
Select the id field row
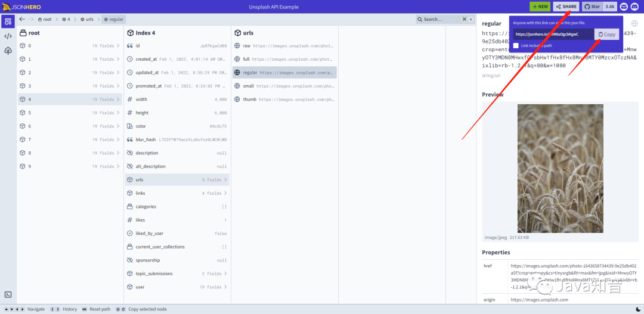tap(178, 45)
